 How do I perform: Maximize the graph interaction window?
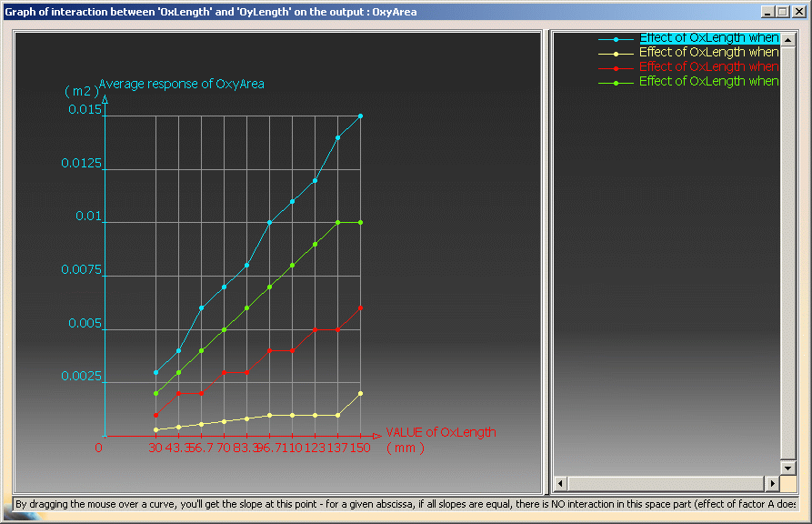click(x=783, y=13)
